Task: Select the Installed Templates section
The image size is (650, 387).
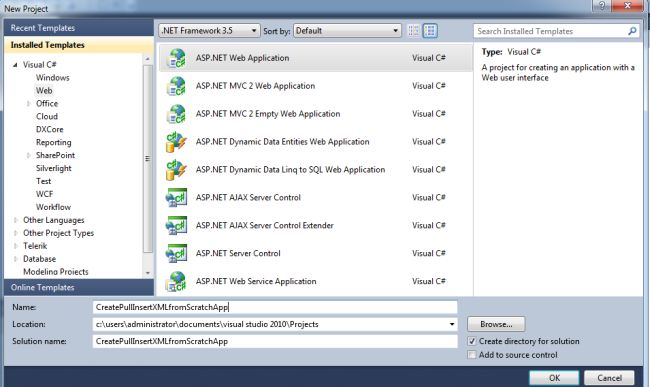Action: point(79,45)
